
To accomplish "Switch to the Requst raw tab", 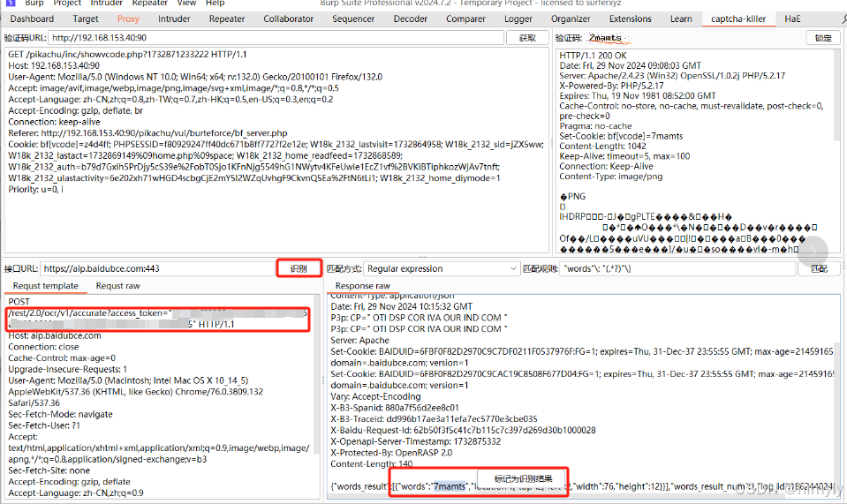I will click(x=117, y=286).
